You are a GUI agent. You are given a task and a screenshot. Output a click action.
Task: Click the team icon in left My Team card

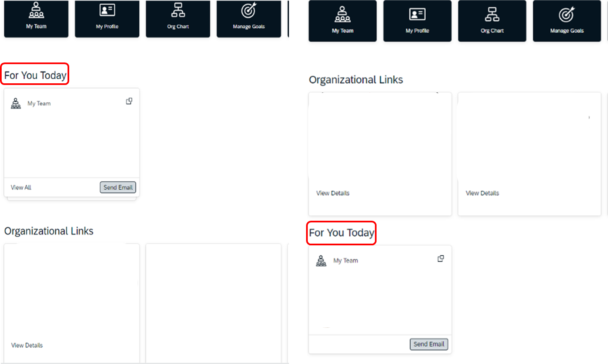(x=16, y=103)
